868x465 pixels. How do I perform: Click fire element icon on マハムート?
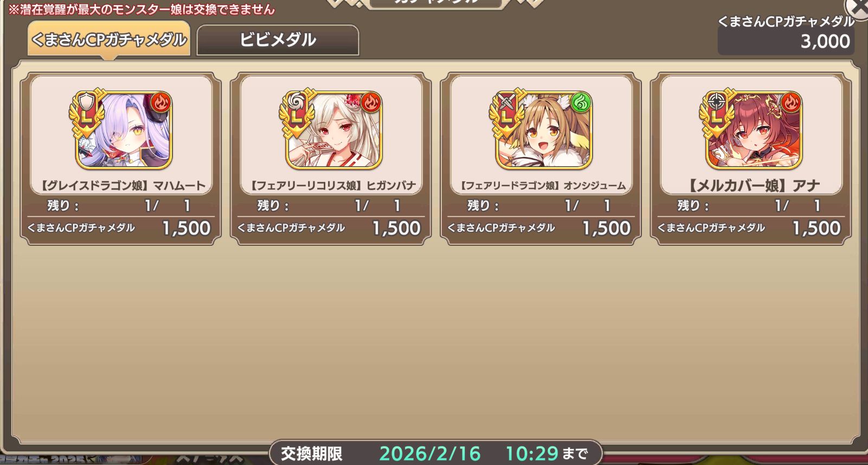[x=160, y=102]
